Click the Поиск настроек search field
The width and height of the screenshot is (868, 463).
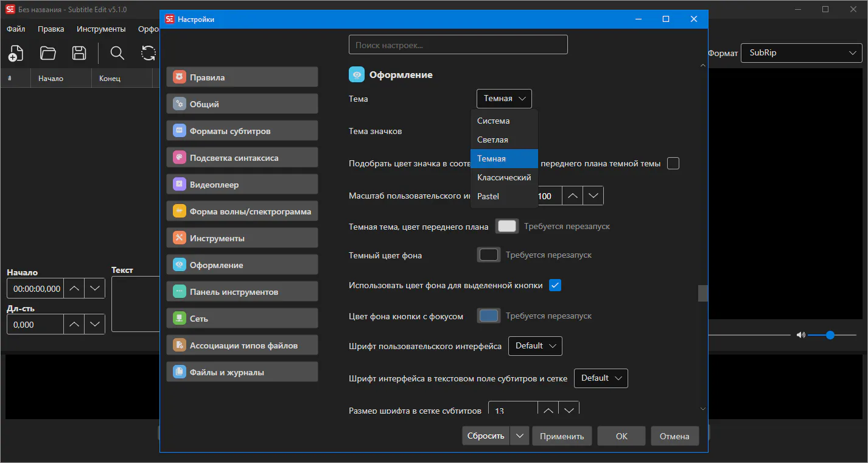[x=458, y=44]
